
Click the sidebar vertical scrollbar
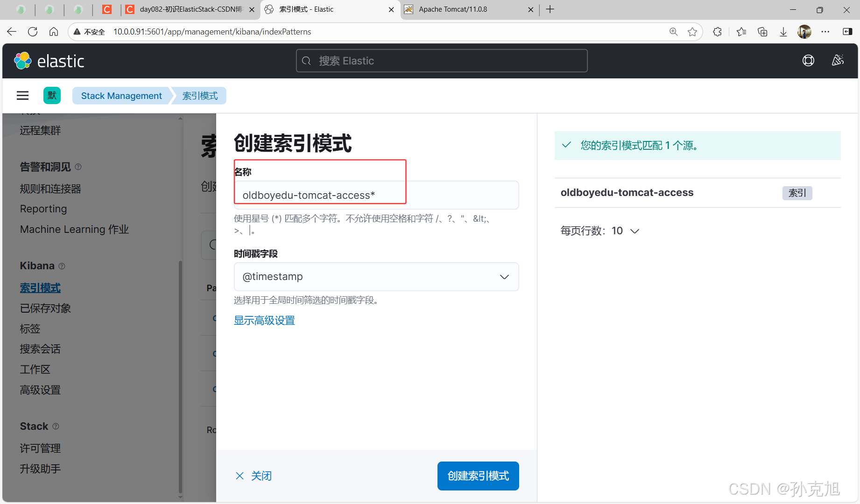point(180,376)
